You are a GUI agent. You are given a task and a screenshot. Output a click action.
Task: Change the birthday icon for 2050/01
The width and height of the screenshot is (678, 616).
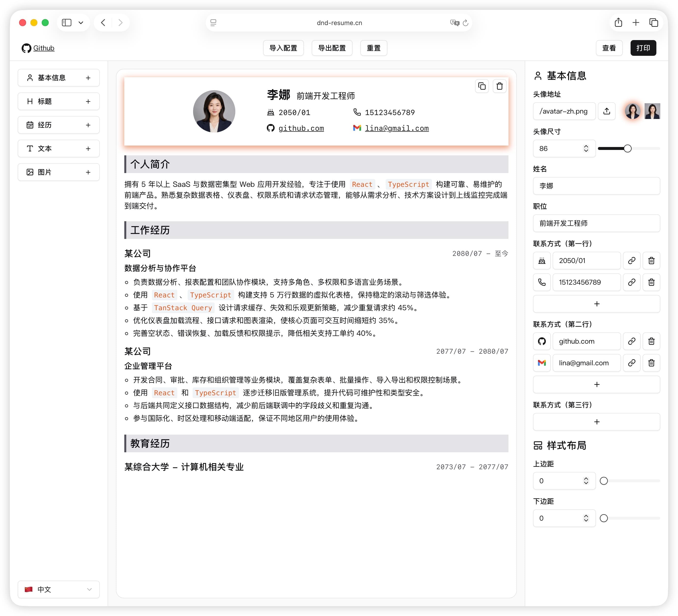click(541, 261)
